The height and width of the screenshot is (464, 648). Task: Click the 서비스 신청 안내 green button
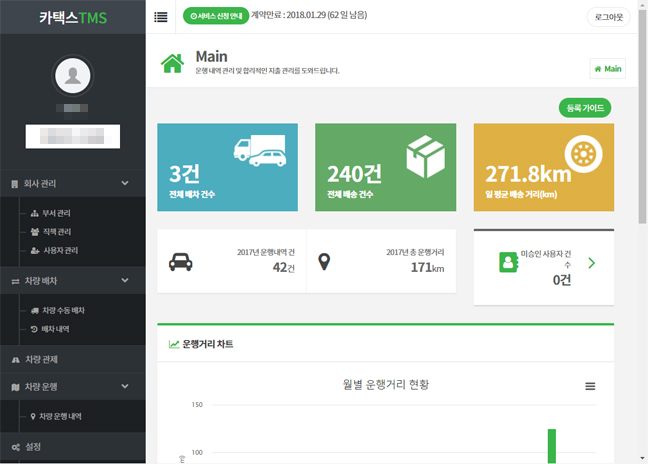216,16
